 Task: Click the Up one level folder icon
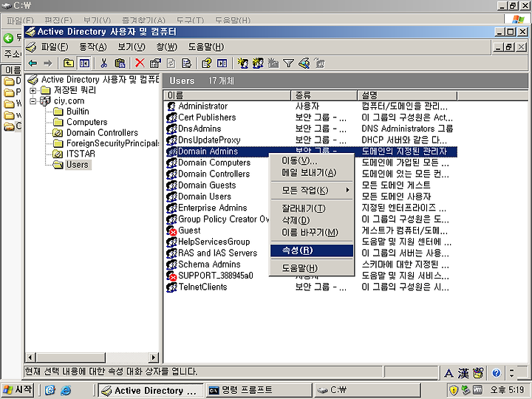(69, 63)
